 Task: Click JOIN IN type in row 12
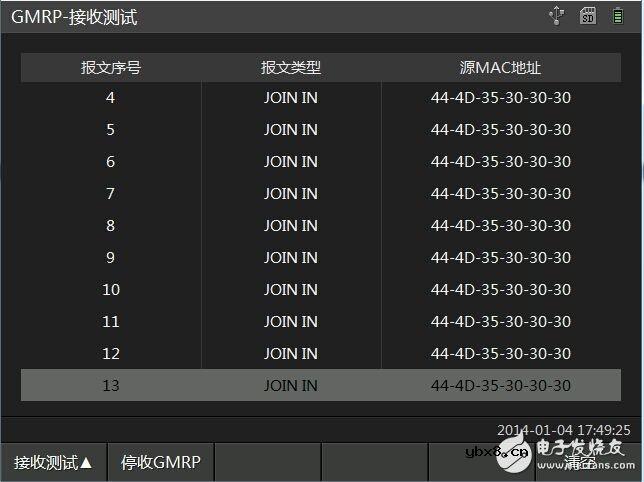(x=291, y=354)
